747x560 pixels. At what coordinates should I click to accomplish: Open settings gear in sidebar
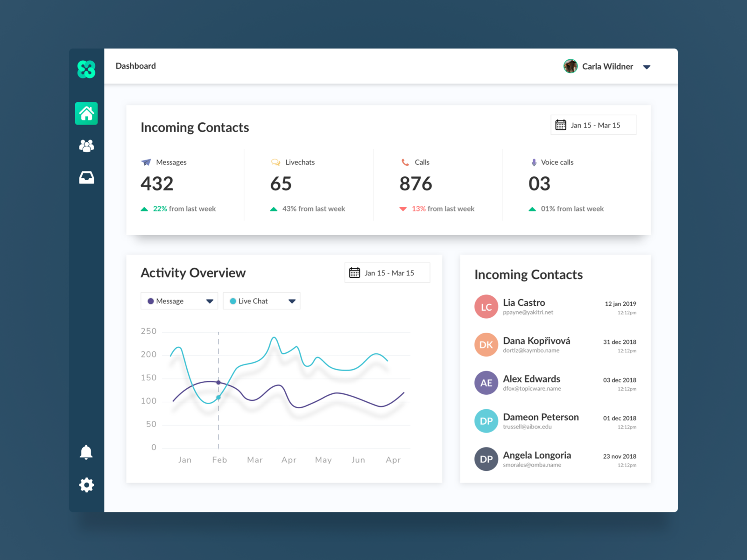(x=86, y=485)
